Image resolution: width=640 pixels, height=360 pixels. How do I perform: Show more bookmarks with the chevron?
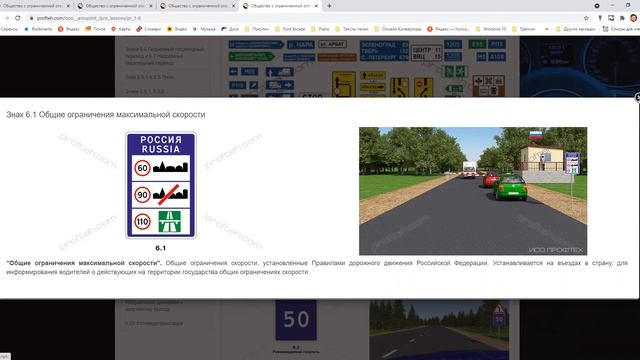coord(547,29)
